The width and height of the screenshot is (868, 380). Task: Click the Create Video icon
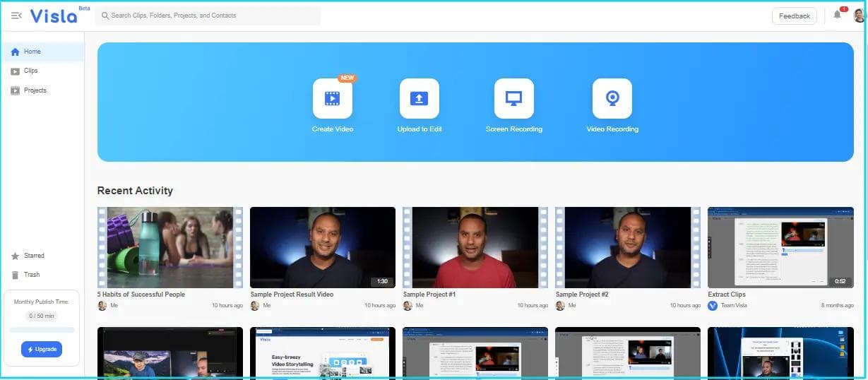click(x=333, y=98)
